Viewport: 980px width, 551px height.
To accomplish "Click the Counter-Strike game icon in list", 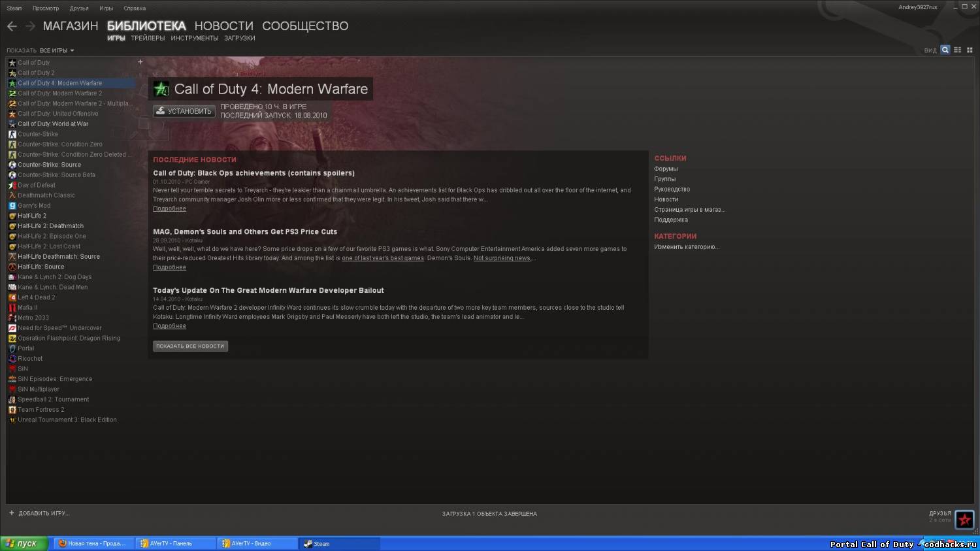I will (12, 134).
